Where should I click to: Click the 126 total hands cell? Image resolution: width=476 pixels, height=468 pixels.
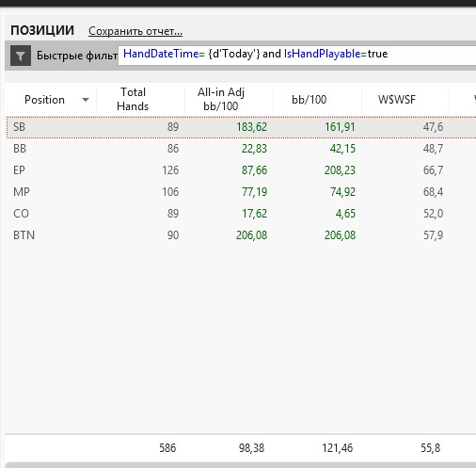(x=170, y=170)
